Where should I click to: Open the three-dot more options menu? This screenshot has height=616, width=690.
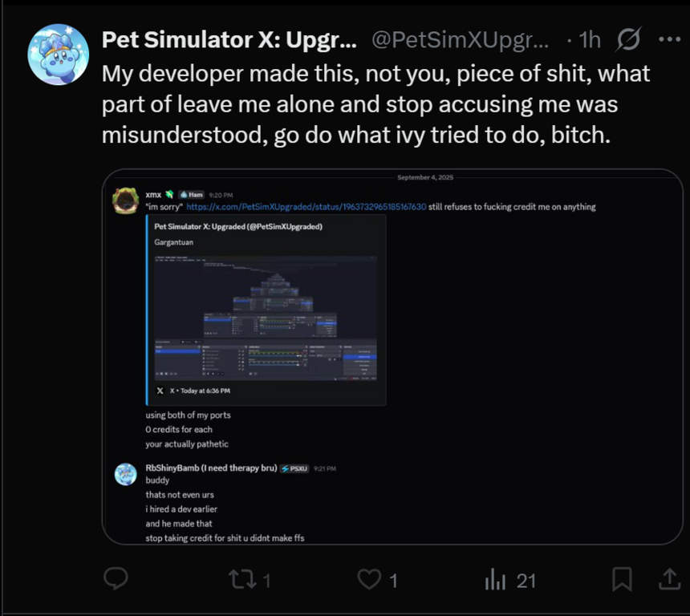click(668, 39)
